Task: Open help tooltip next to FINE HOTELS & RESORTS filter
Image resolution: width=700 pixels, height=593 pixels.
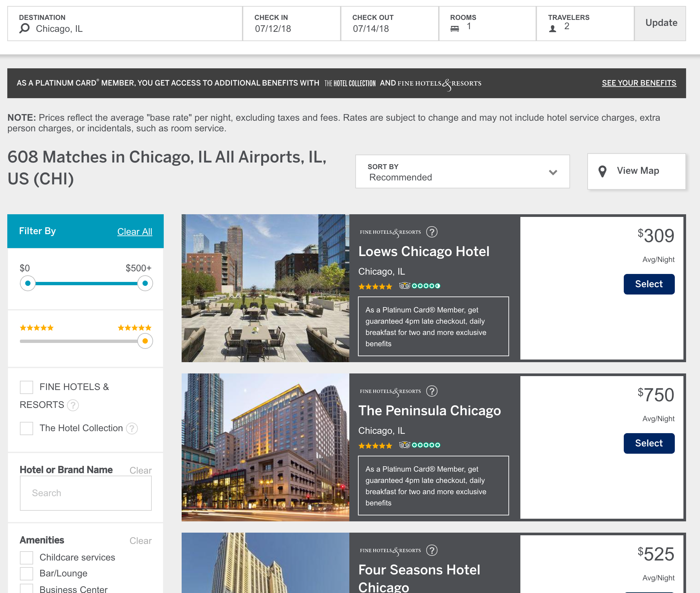Action: (73, 405)
